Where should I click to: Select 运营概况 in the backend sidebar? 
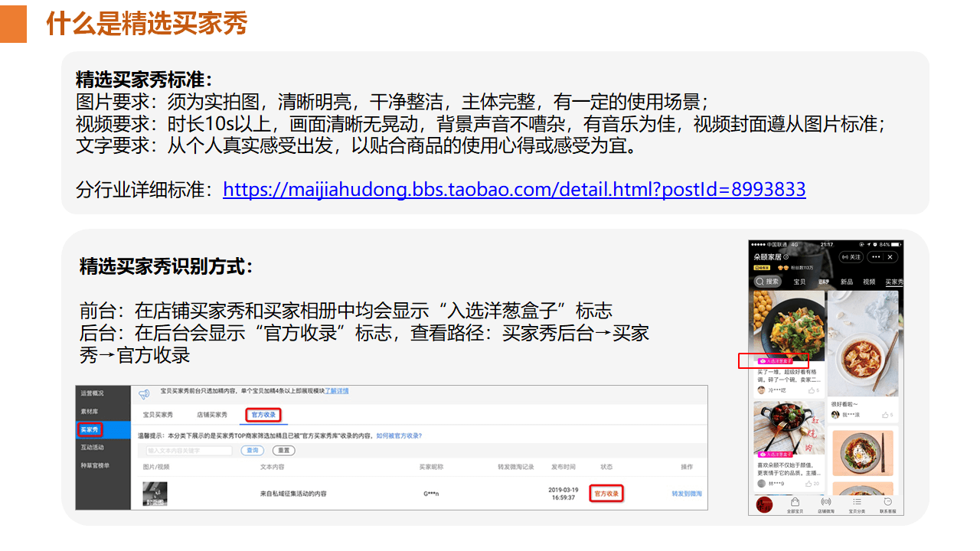click(x=92, y=393)
